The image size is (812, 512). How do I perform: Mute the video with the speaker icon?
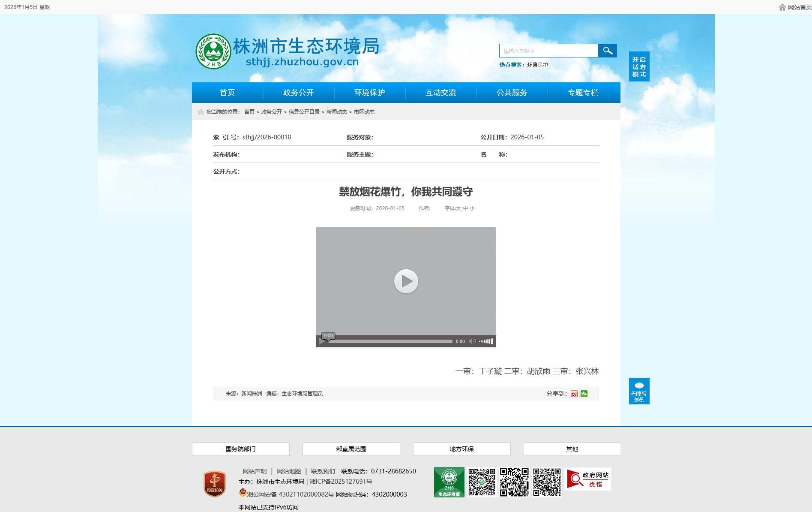pyautogui.click(x=472, y=341)
